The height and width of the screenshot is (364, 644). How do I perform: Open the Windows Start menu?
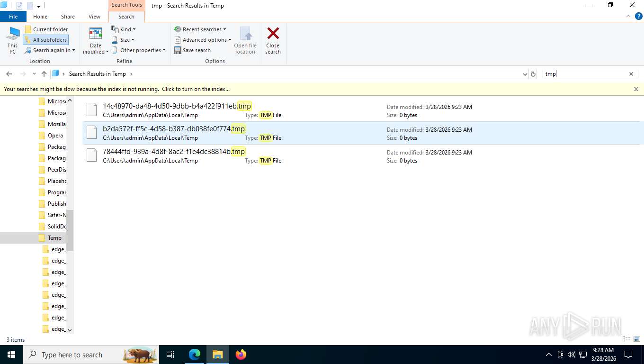coord(11,355)
